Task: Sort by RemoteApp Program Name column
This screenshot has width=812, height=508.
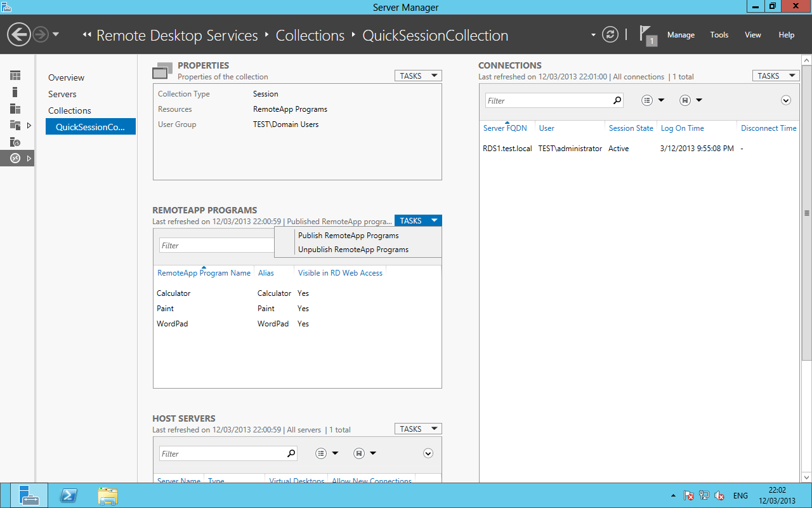Action: point(204,273)
